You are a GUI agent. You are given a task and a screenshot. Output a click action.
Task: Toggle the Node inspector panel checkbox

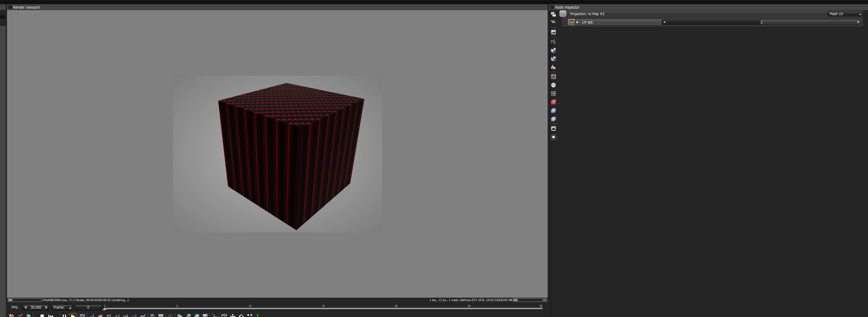[552, 7]
